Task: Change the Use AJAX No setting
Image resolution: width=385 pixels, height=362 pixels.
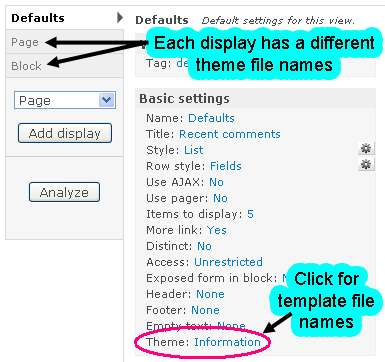Action: 216,182
